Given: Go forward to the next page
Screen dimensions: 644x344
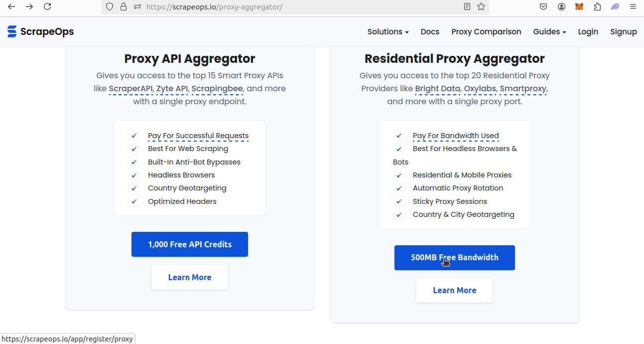Looking at the screenshot, I should (x=29, y=6).
